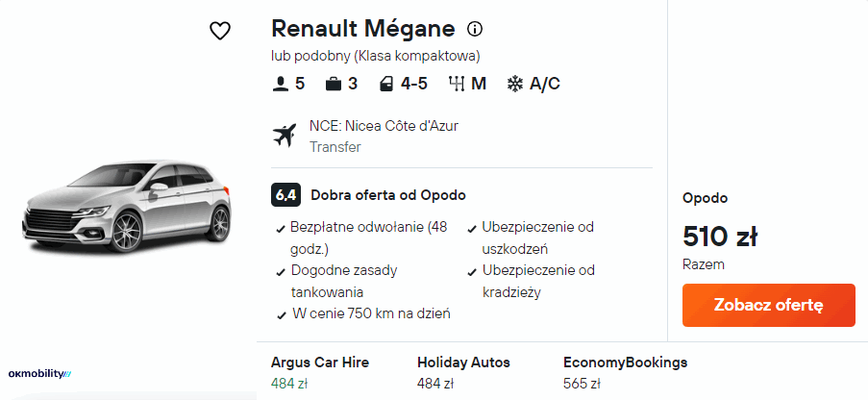Pick the EconomyBookings 565 zł offer
Image resolution: width=868 pixels, height=400 pixels.
[625, 373]
